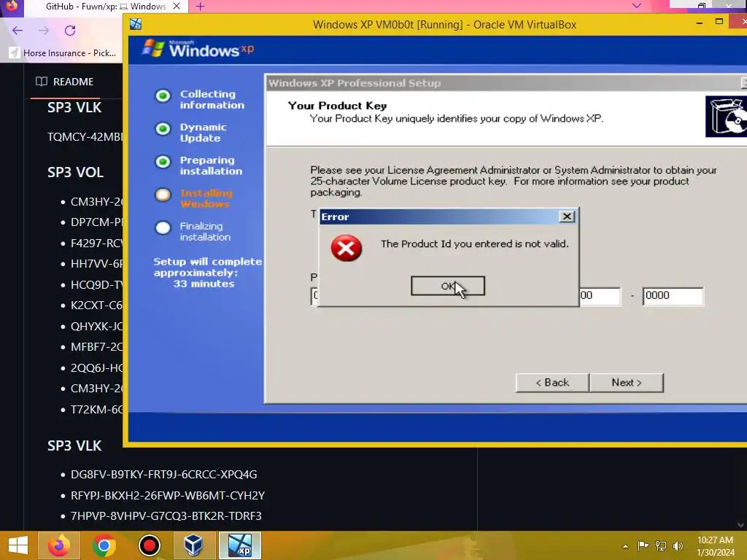
Task: Click the key starting QHYXK
Action: pyautogui.click(x=97, y=326)
